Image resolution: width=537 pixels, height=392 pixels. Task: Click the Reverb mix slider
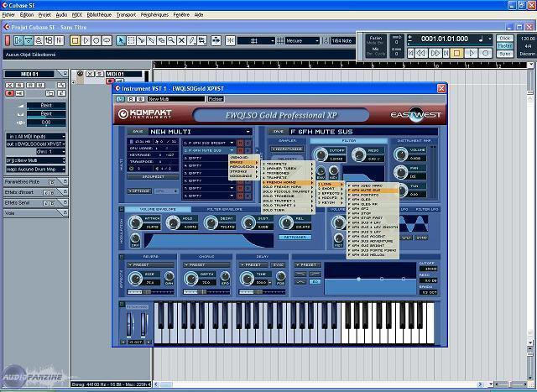150,292
